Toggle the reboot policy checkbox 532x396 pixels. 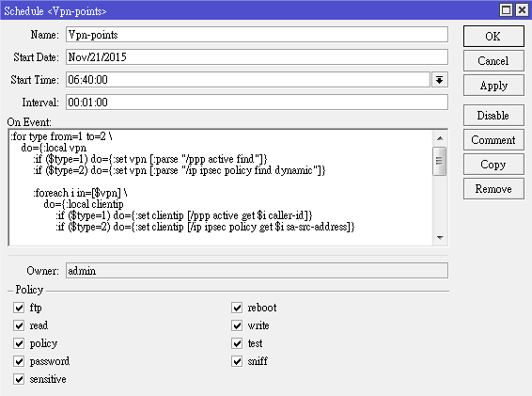coord(237,308)
